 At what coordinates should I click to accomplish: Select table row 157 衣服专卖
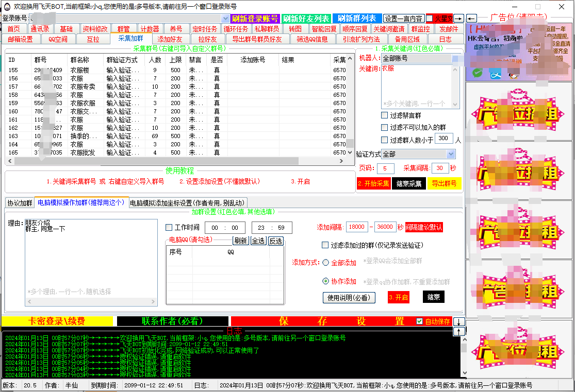(177, 87)
